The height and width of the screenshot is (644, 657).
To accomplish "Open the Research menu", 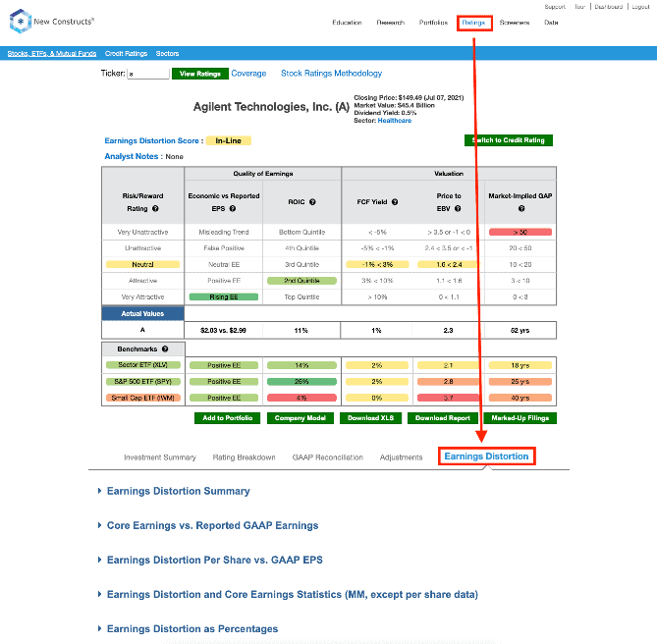I will click(x=391, y=23).
